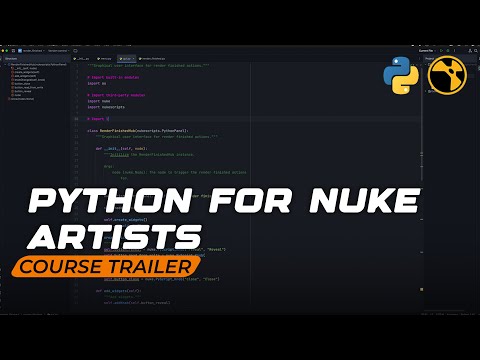Switch to the menu.py editor tab
Viewport: 480px width, 360px height.
(104, 59)
